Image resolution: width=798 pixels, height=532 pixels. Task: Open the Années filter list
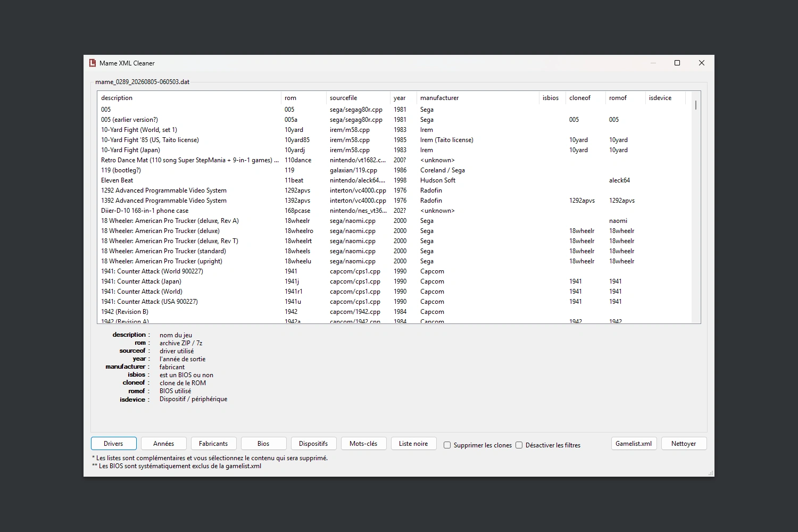pyautogui.click(x=163, y=444)
